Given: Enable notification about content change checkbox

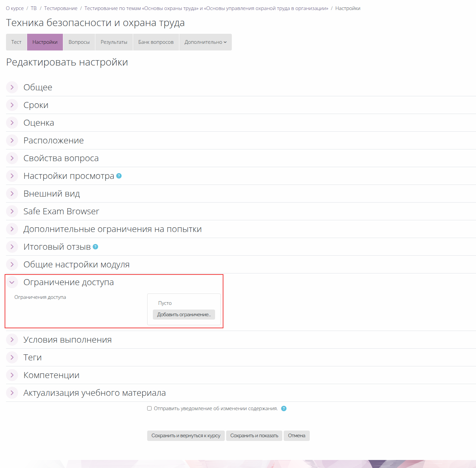Looking at the screenshot, I should click(150, 408).
